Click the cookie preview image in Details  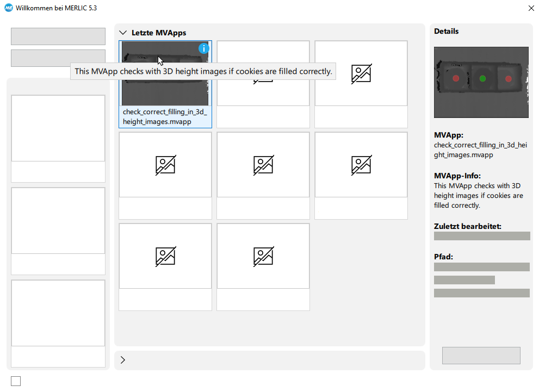(x=481, y=82)
